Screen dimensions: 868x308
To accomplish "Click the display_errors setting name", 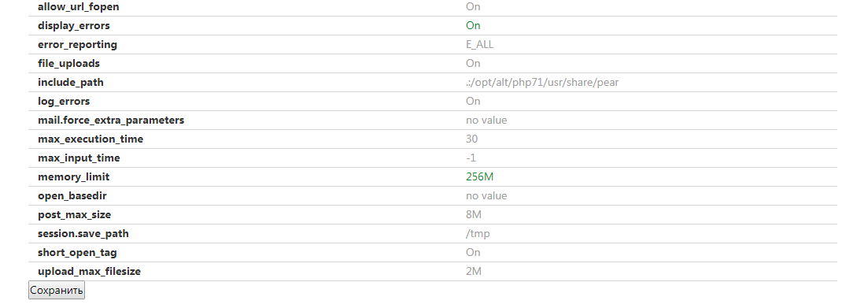I will click(74, 25).
